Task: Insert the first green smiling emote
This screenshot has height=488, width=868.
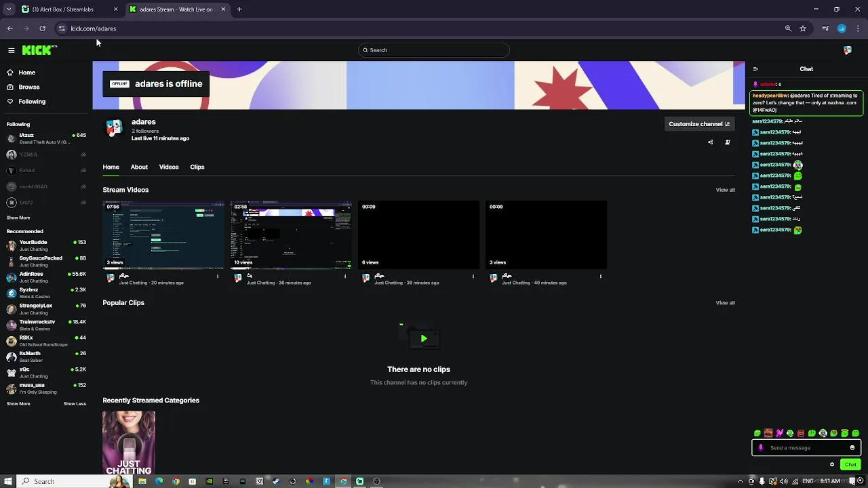Action: click(757, 433)
